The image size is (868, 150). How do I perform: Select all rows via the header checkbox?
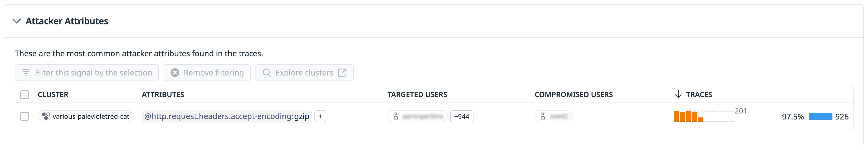25,94
